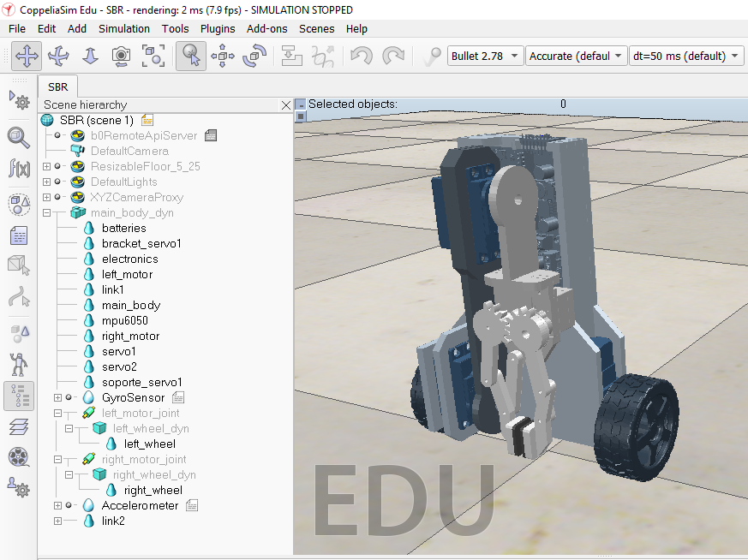Screen dimensions: 748x560
Task: Click the path edit mode sidebar icon
Action: pyautogui.click(x=19, y=297)
